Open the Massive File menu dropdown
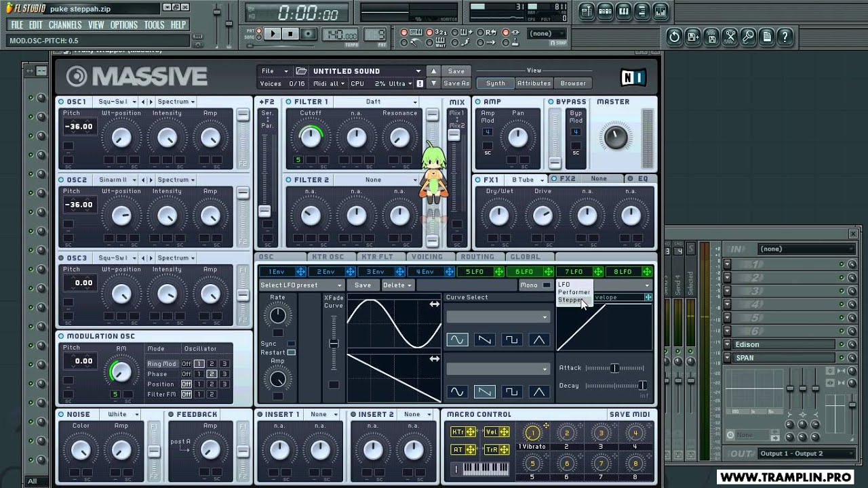Viewport: 868px width, 488px height. pyautogui.click(x=274, y=71)
